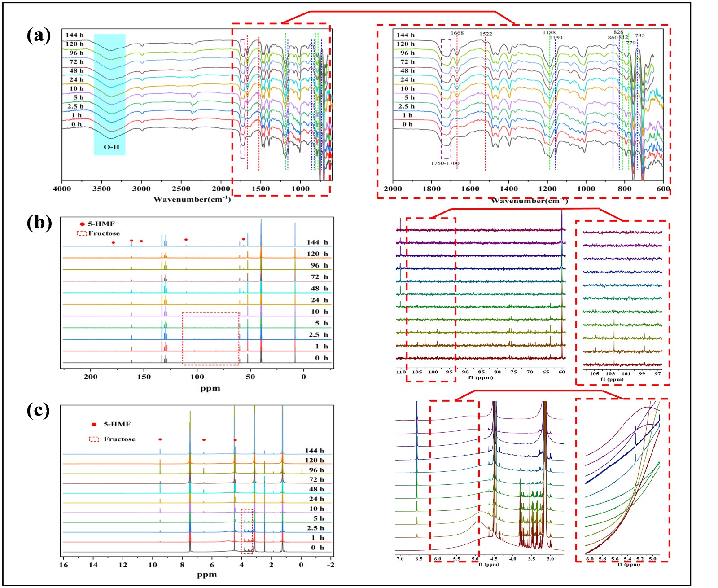Click the 1188 peak label
Viewport: 718px width, 588px height.
click(x=549, y=32)
